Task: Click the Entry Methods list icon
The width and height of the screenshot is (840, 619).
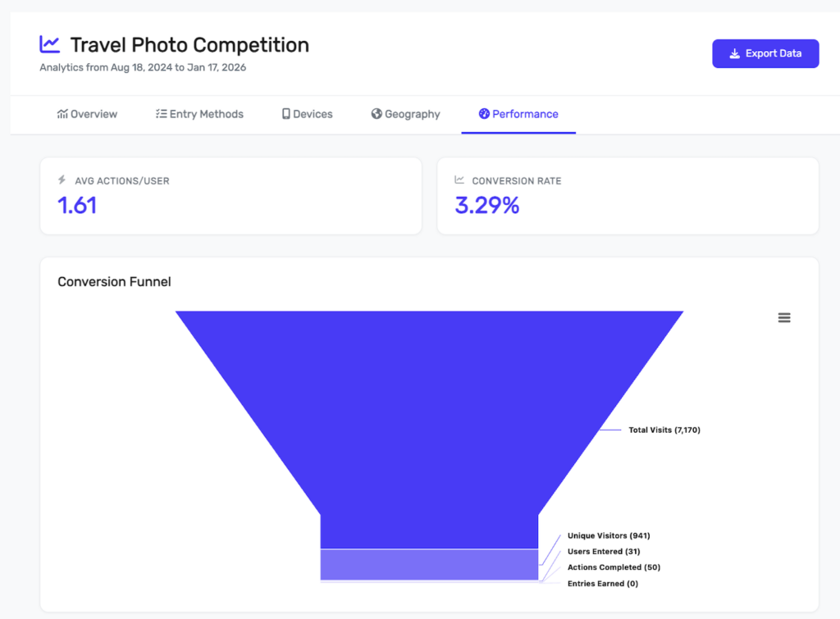Action: click(162, 114)
